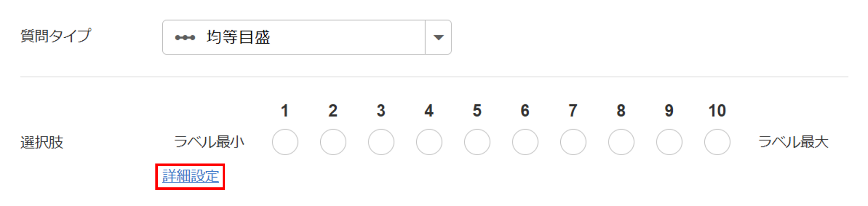Pick the radio button for 5

point(477,142)
